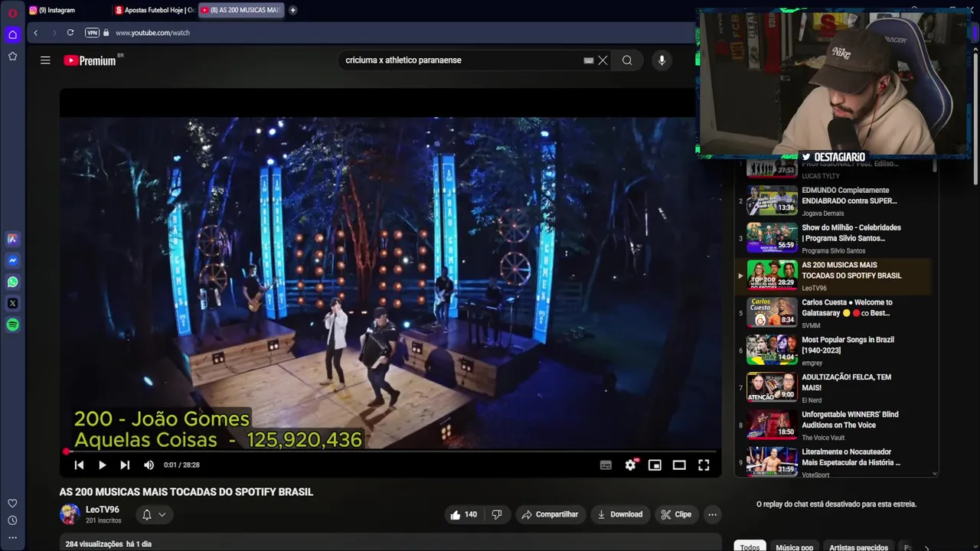
Task: Clear the search text with X
Action: [x=603, y=60]
